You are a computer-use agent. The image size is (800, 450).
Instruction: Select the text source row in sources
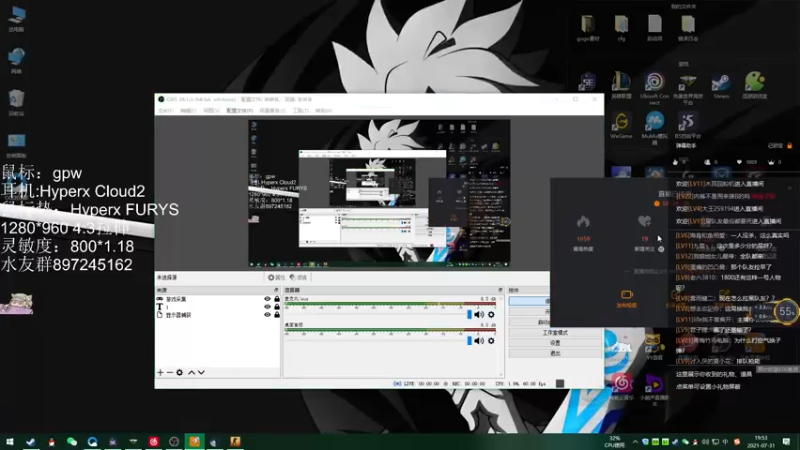pyautogui.click(x=218, y=307)
